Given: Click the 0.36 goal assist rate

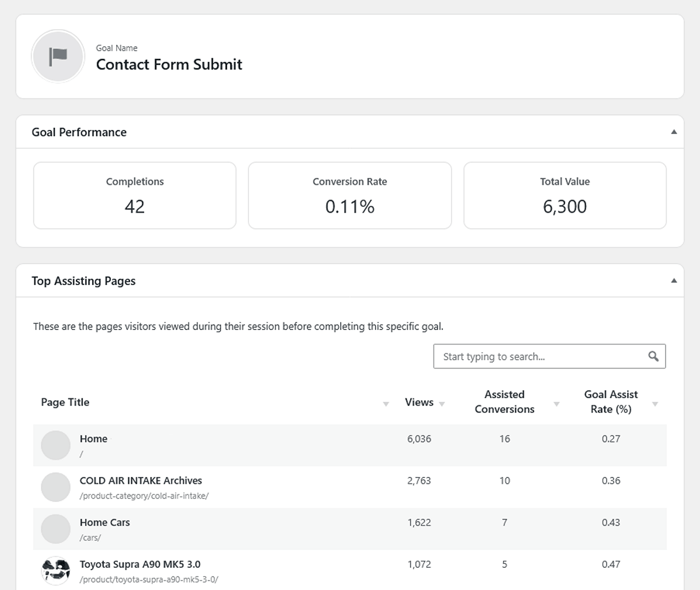Looking at the screenshot, I should point(611,481).
